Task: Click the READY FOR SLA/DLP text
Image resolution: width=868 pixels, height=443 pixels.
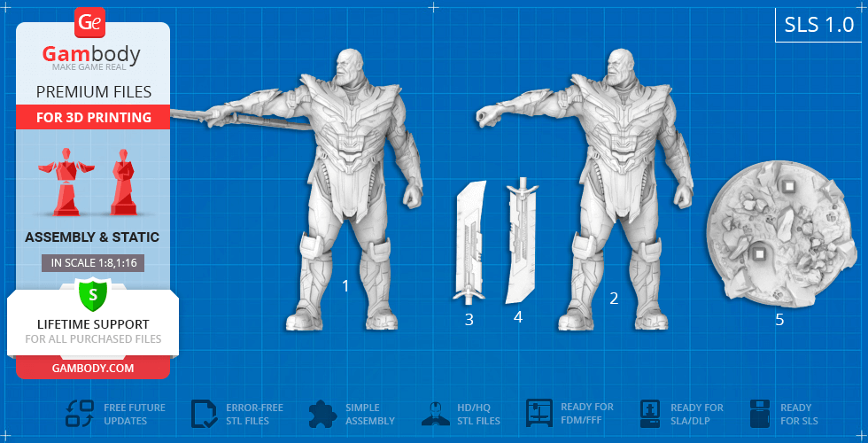Action: (x=697, y=415)
